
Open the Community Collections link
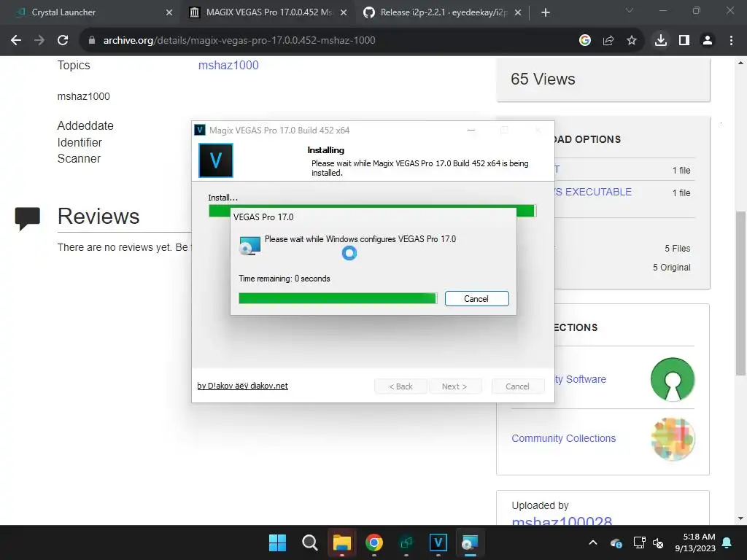point(564,438)
